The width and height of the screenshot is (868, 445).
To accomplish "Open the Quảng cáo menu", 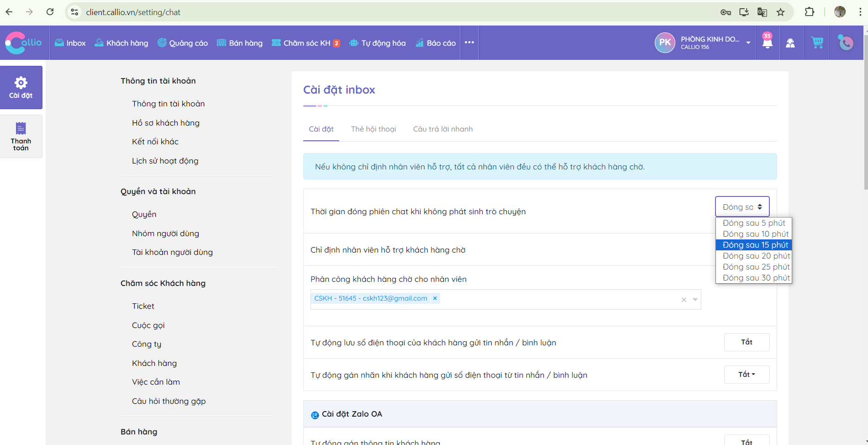I will click(x=183, y=43).
